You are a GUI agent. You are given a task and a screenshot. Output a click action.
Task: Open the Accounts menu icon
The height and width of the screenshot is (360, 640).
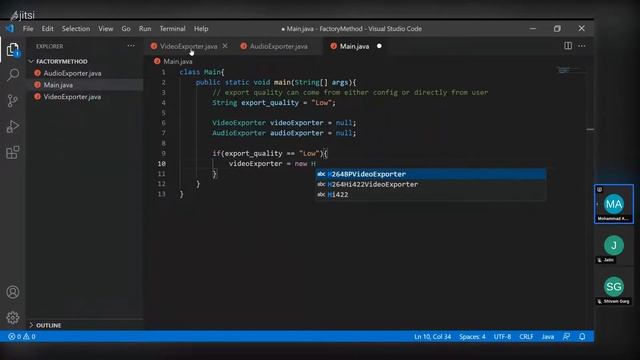(13, 292)
